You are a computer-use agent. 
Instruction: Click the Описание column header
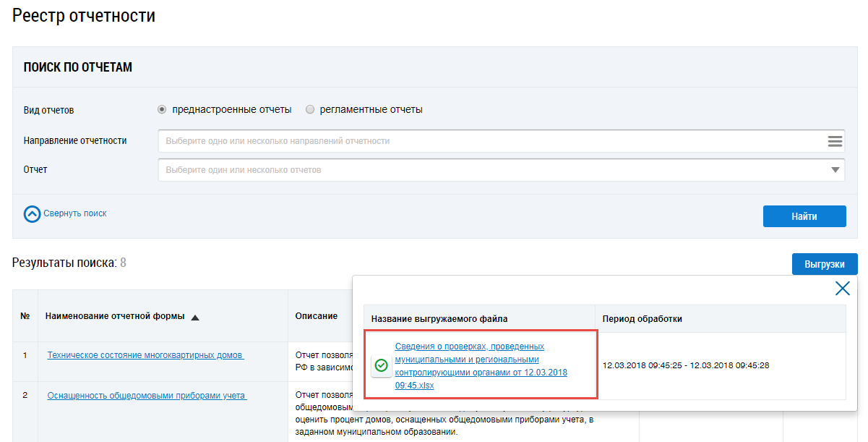[x=317, y=316]
